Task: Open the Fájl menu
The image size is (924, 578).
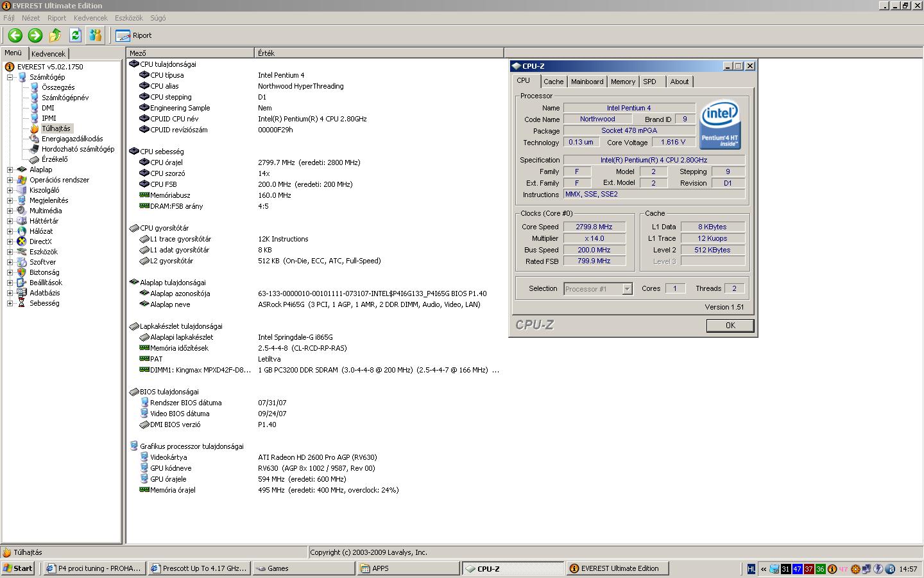Action: tap(9, 18)
